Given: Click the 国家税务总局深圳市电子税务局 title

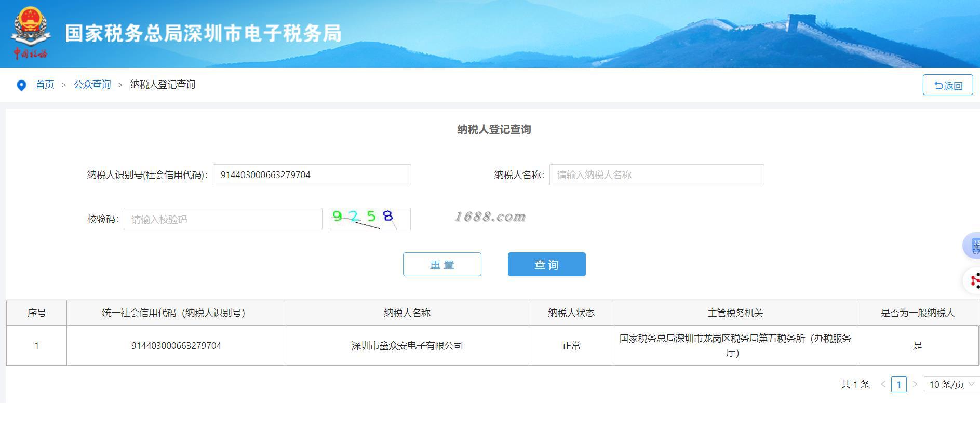Looking at the screenshot, I should [x=203, y=33].
